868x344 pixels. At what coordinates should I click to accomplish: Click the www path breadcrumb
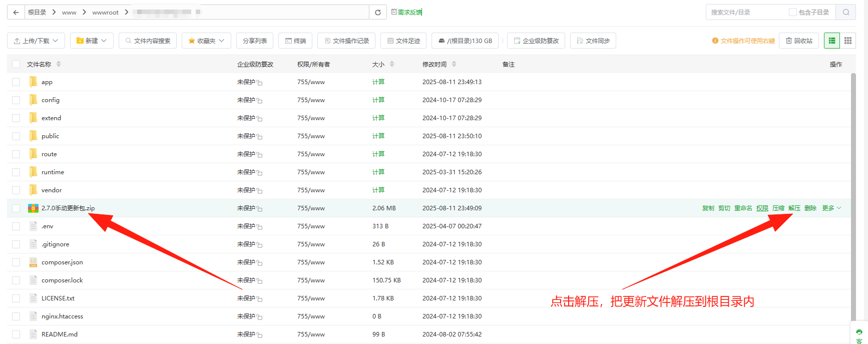[69, 13]
